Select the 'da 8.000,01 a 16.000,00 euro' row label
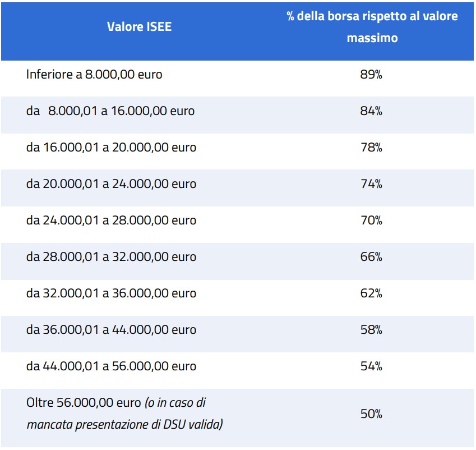 click(110, 111)
